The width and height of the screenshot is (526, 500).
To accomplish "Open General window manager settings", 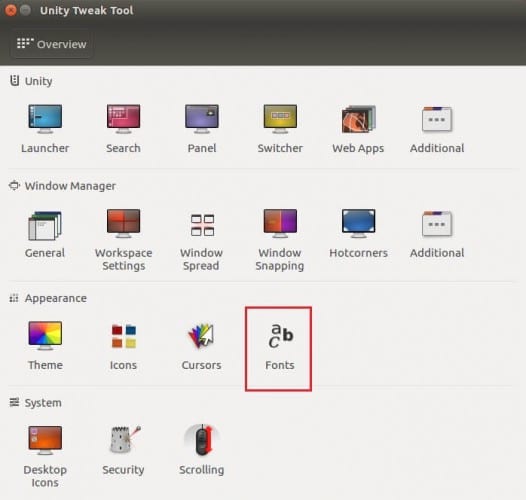I will click(x=45, y=226).
